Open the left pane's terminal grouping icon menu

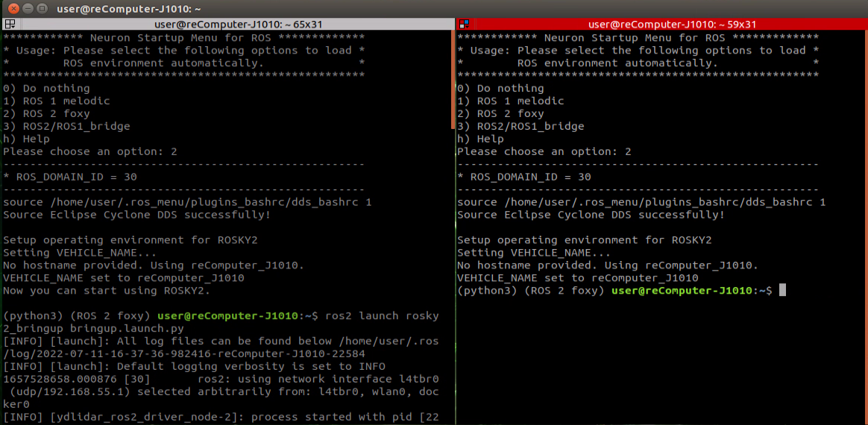pyautogui.click(x=10, y=24)
